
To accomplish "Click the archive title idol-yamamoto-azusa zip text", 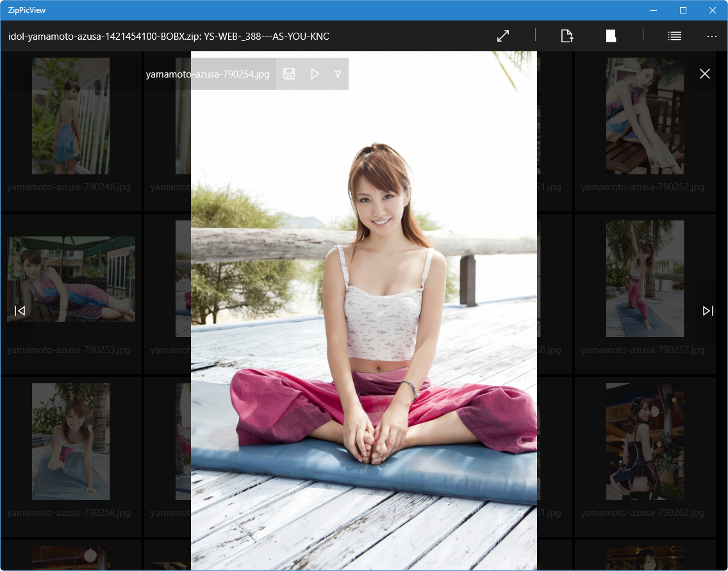I will coord(169,37).
